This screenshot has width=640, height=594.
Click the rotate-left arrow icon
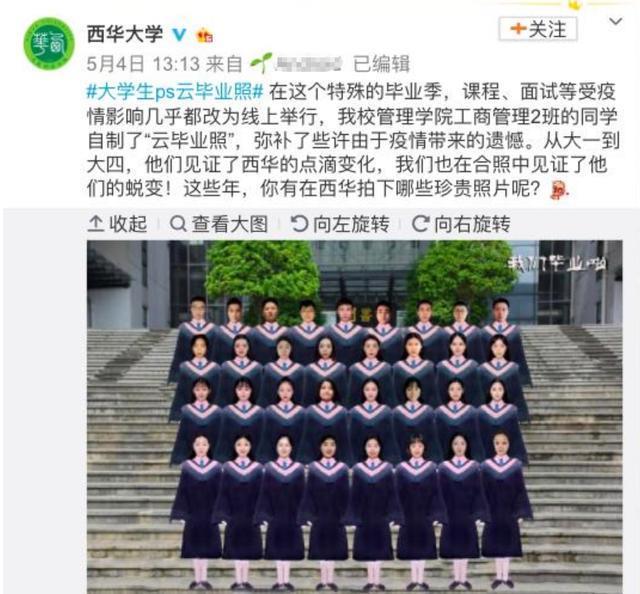[x=299, y=224]
